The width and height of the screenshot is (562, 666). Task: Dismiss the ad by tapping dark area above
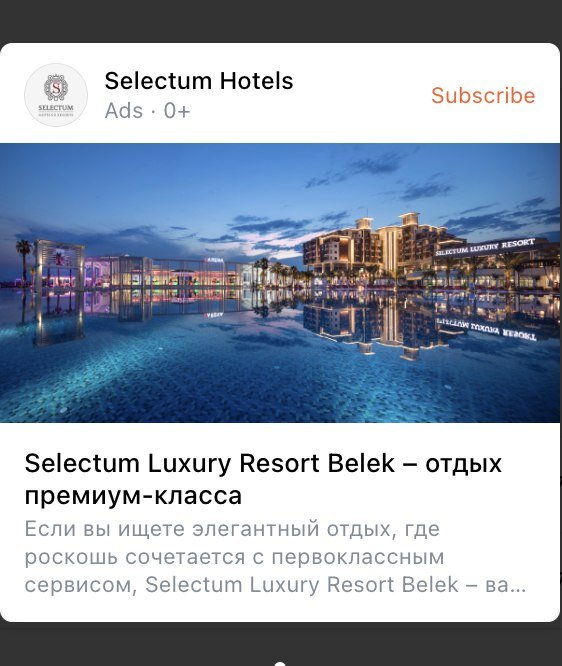point(280,20)
